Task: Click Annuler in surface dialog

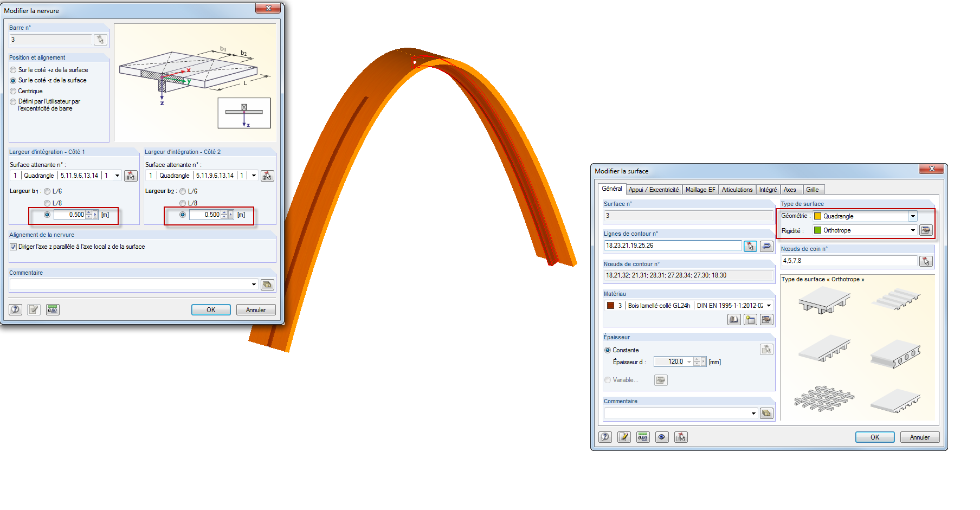Action: (x=920, y=437)
